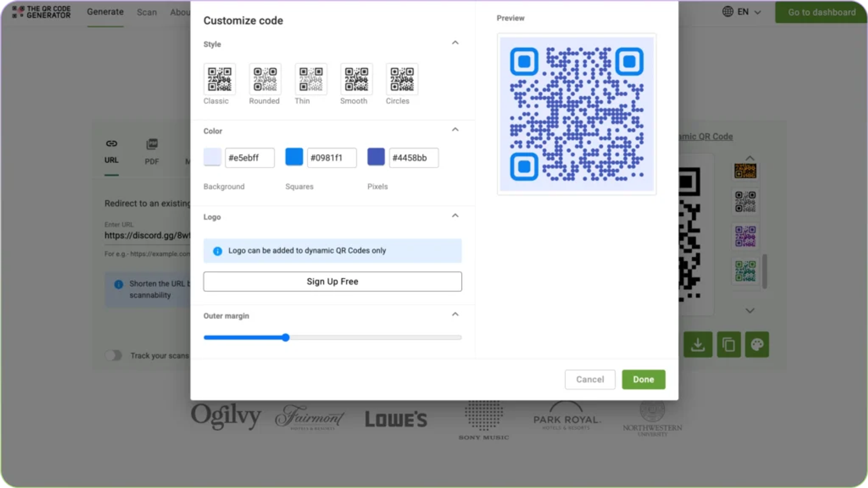Image resolution: width=868 pixels, height=488 pixels.
Task: Click Go to dashboard button
Action: pos(821,12)
